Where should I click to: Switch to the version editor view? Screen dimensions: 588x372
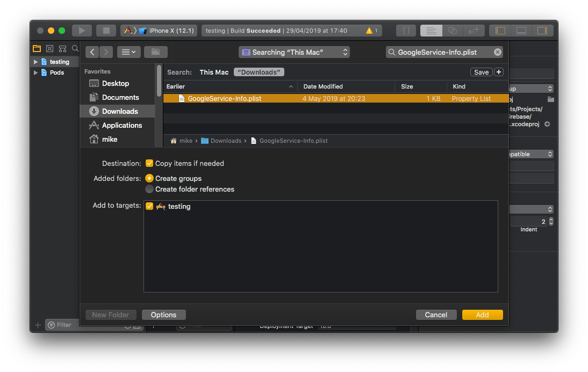click(x=474, y=31)
